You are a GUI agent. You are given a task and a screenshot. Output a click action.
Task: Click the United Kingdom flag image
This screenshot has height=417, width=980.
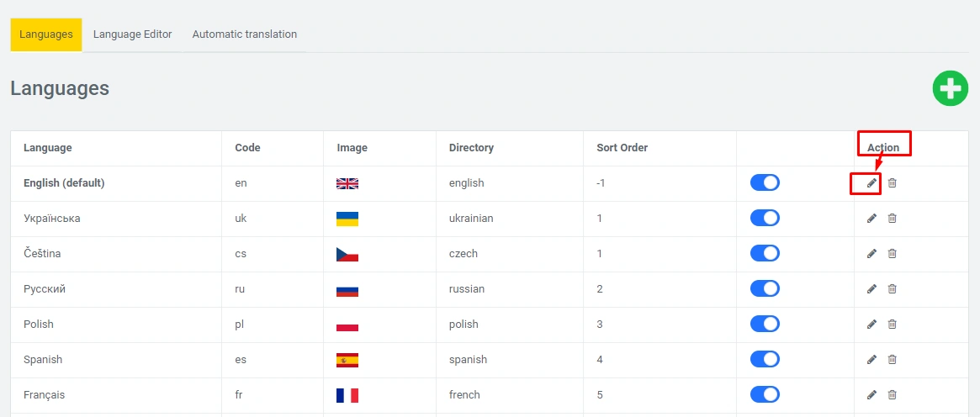347,183
